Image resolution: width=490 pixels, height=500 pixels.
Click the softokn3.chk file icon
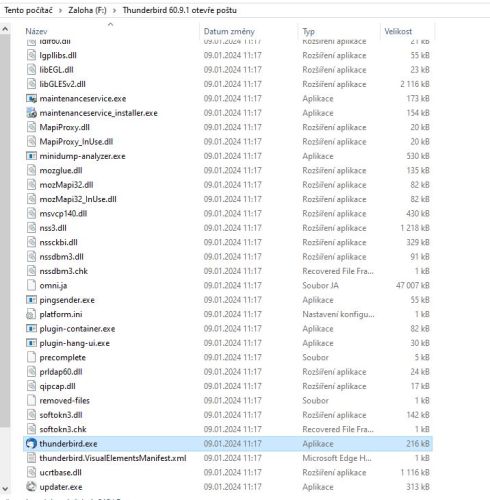coord(31,429)
